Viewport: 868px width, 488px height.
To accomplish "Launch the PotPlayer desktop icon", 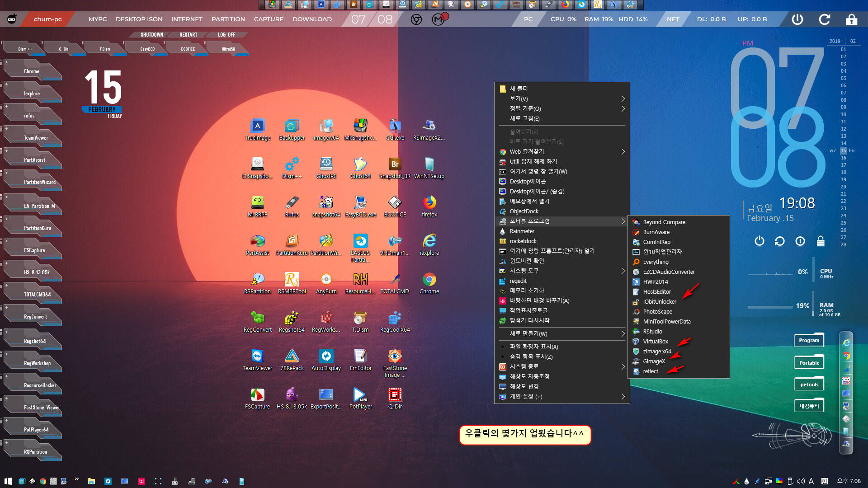I will (x=360, y=399).
